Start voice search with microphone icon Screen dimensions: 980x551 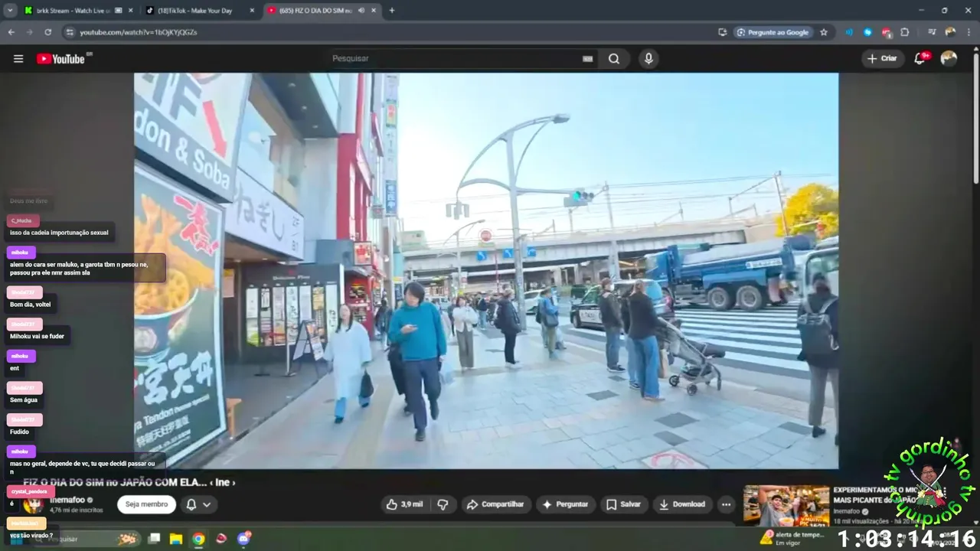coord(648,59)
